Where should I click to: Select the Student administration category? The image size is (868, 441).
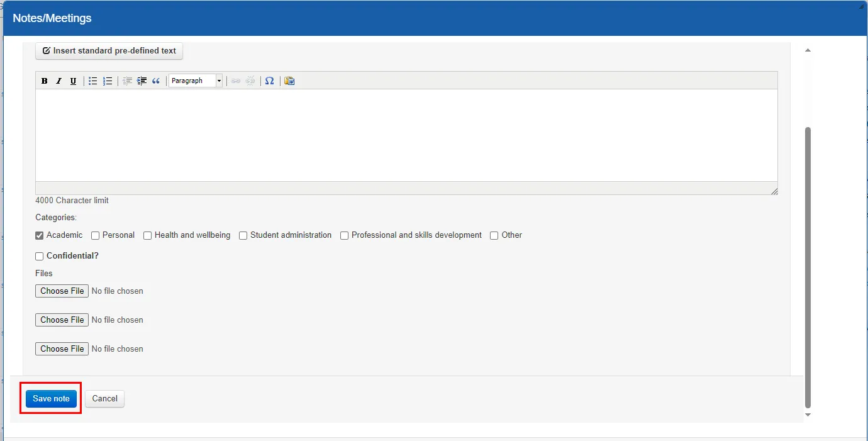(x=243, y=235)
